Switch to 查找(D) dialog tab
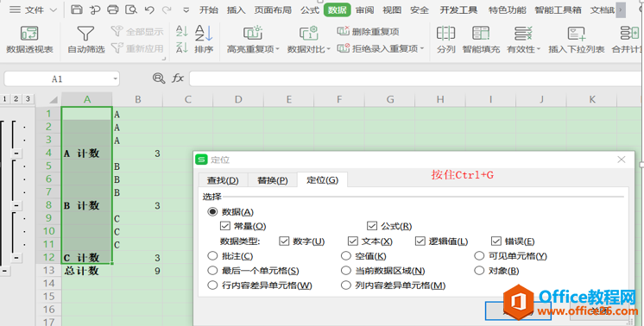Viewport: 644px width, 326px height. pos(222,180)
